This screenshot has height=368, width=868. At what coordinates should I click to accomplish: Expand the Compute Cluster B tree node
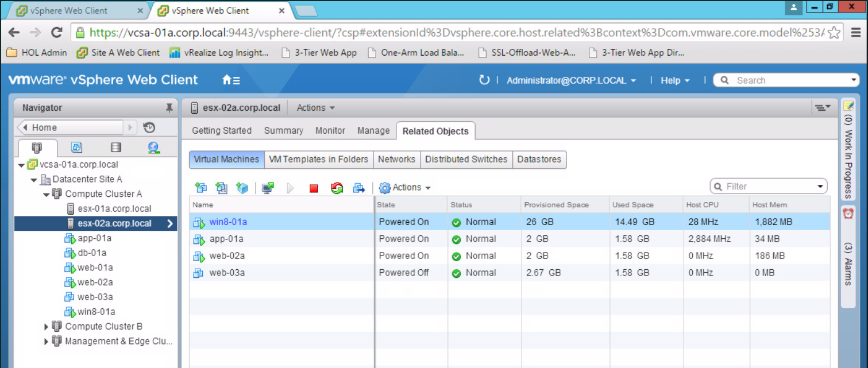click(47, 327)
